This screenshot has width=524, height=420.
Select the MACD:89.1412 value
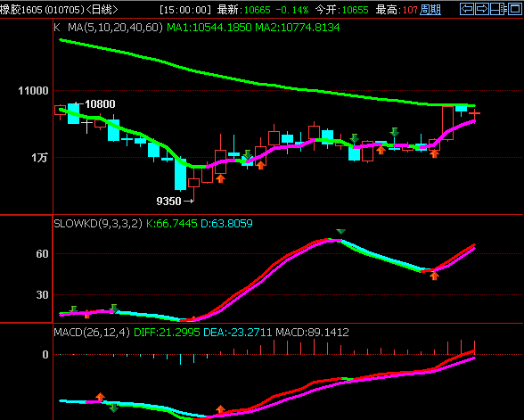click(312, 332)
